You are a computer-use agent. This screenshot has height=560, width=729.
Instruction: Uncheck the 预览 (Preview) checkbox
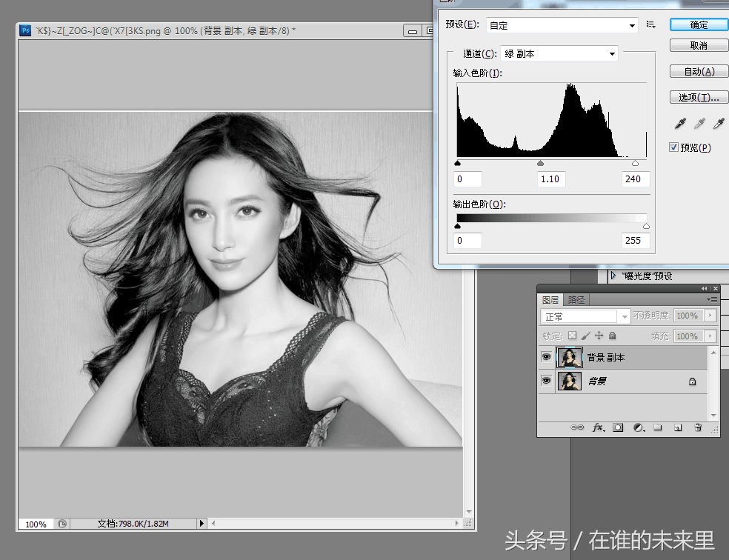673,147
